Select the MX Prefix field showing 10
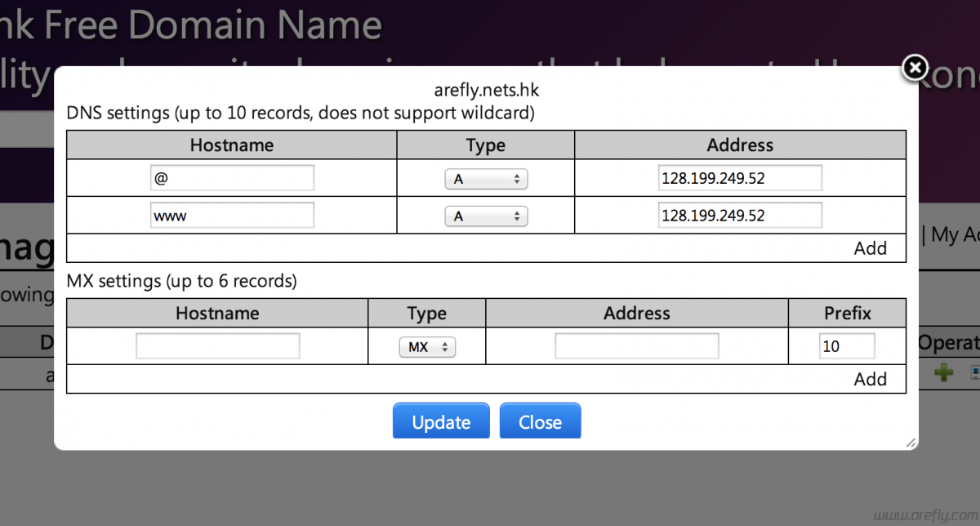980x526 pixels. tap(847, 346)
